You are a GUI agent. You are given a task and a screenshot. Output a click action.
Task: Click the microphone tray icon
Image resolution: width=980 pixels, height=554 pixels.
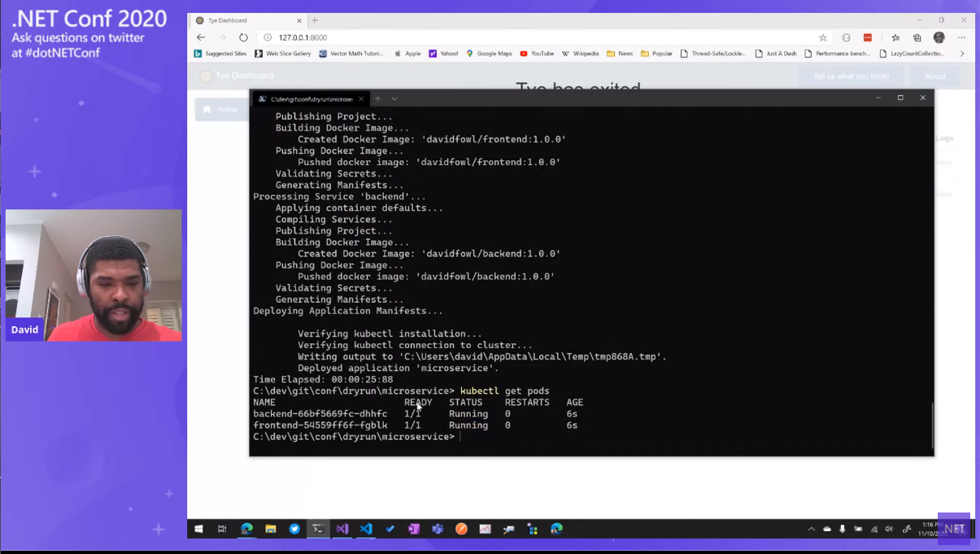coord(843,529)
